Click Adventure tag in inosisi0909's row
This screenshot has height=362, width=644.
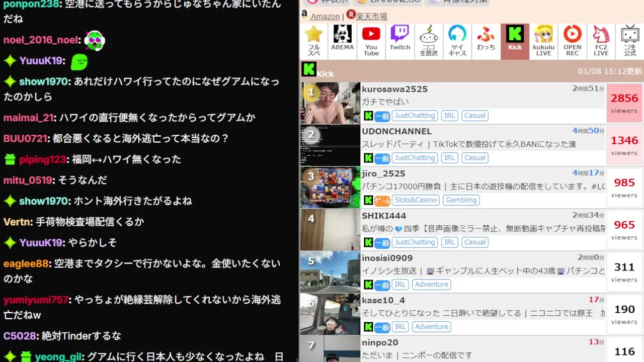[432, 285]
